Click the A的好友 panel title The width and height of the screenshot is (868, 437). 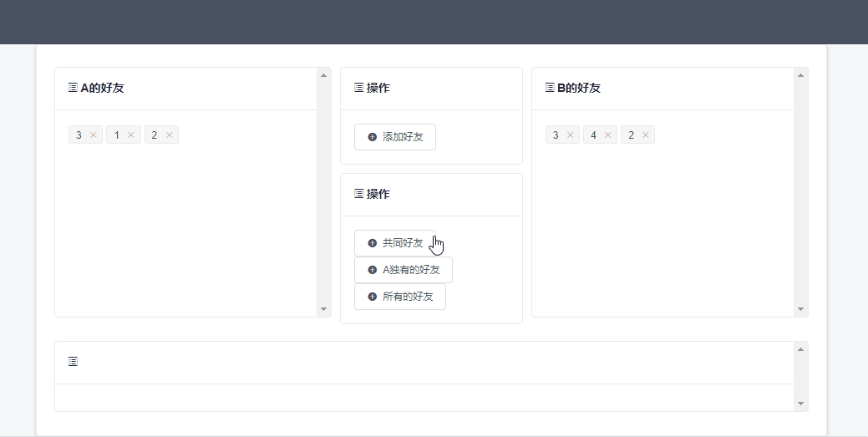tap(103, 88)
